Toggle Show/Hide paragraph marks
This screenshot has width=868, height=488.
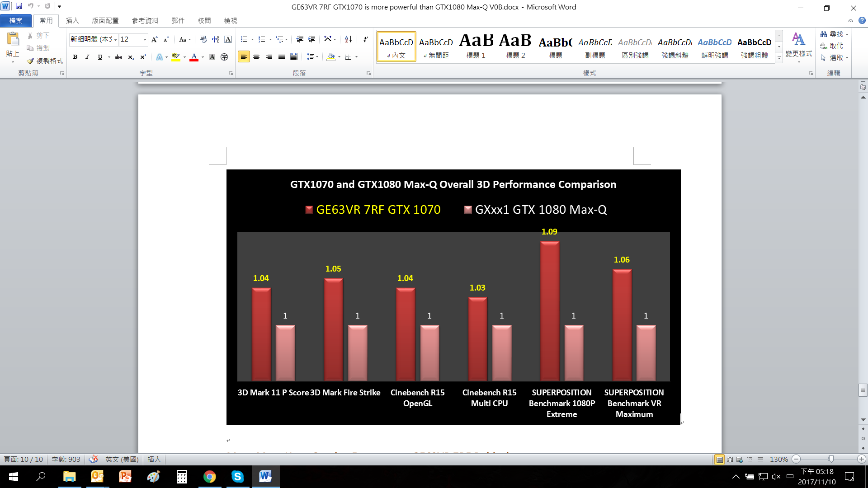point(365,39)
